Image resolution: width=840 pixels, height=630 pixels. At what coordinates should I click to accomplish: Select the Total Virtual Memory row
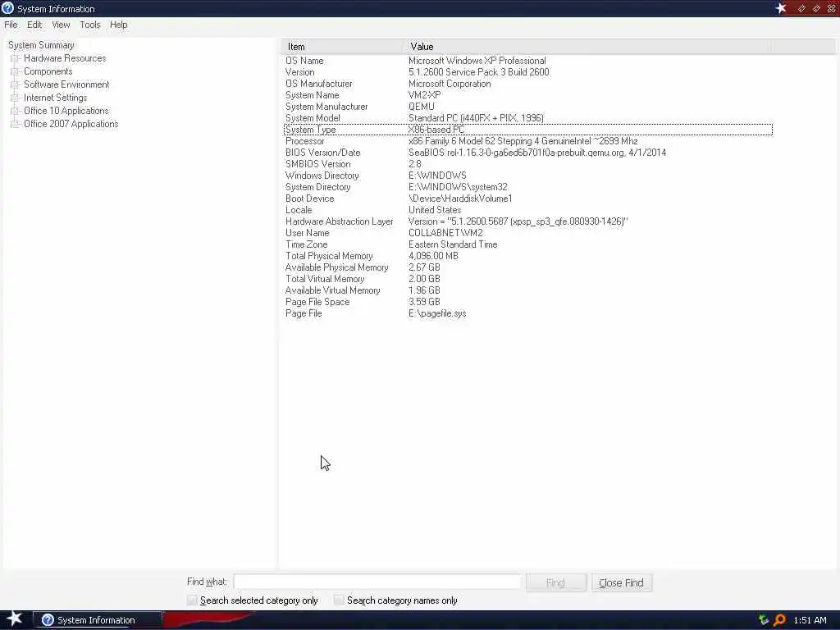(527, 279)
